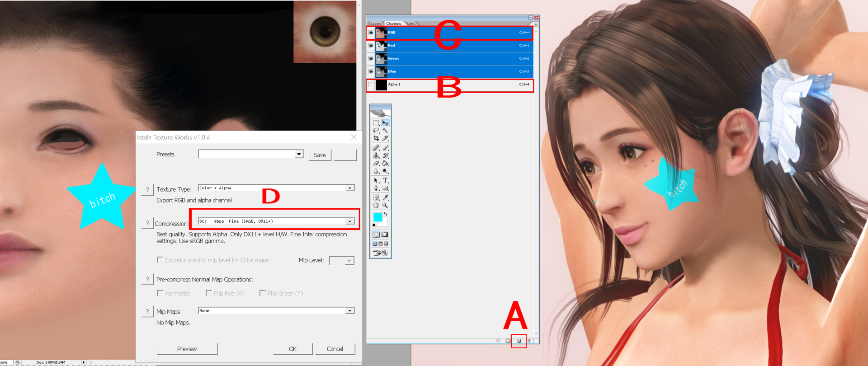868x366 pixels.
Task: Show the Alpha 1 channel visibility
Action: [371, 84]
